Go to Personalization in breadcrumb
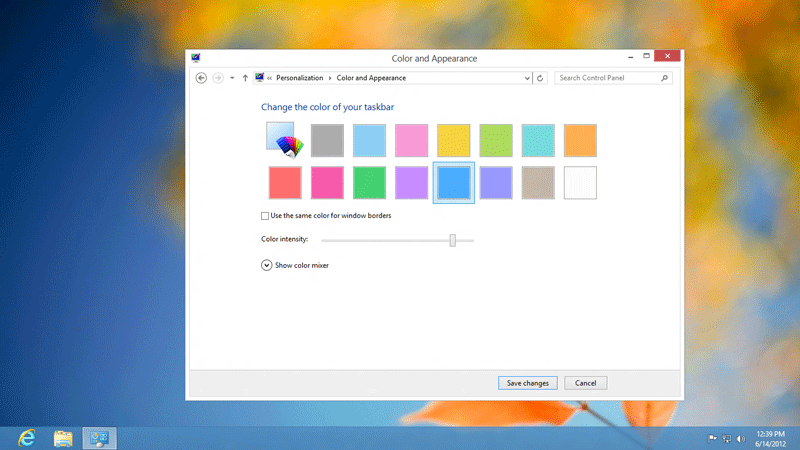This screenshot has width=800, height=450. [300, 78]
